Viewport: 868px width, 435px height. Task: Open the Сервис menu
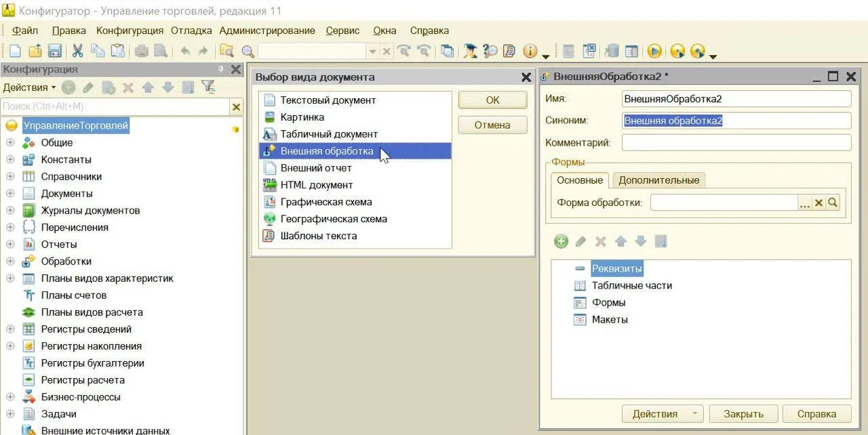[343, 30]
